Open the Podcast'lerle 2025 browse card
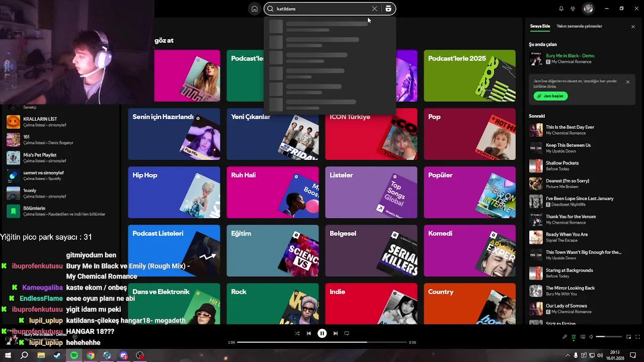 click(x=469, y=75)
